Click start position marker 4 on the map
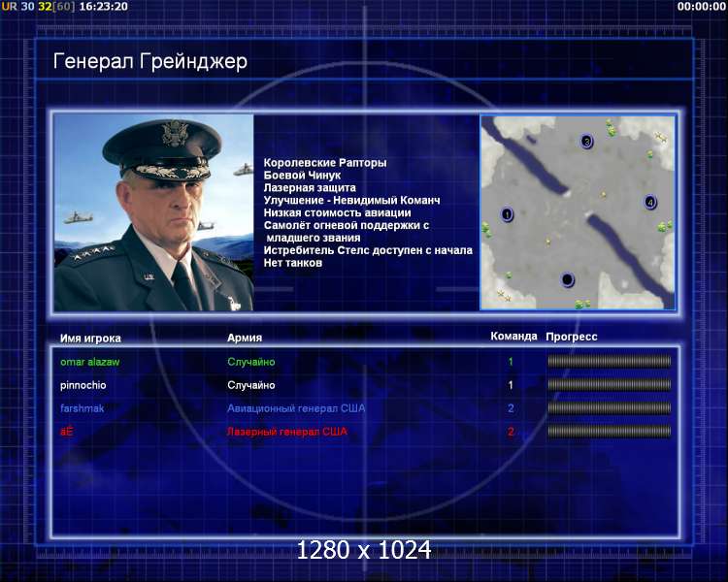The width and height of the screenshot is (728, 582). click(x=650, y=203)
